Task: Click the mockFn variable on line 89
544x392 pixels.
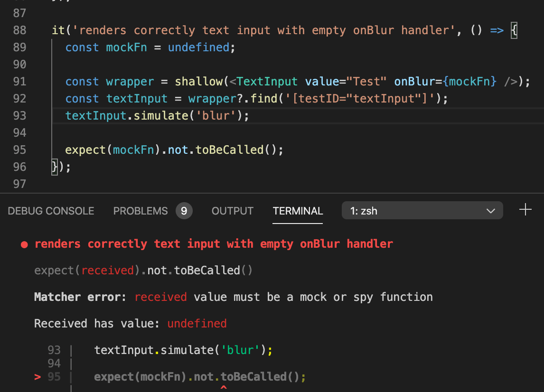Action: [x=126, y=47]
